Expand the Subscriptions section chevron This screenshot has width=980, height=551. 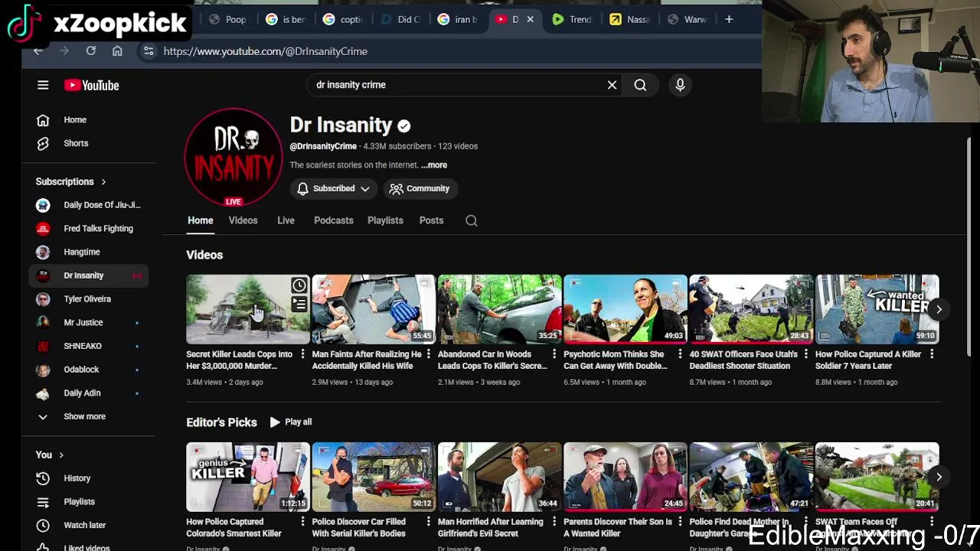(x=103, y=182)
